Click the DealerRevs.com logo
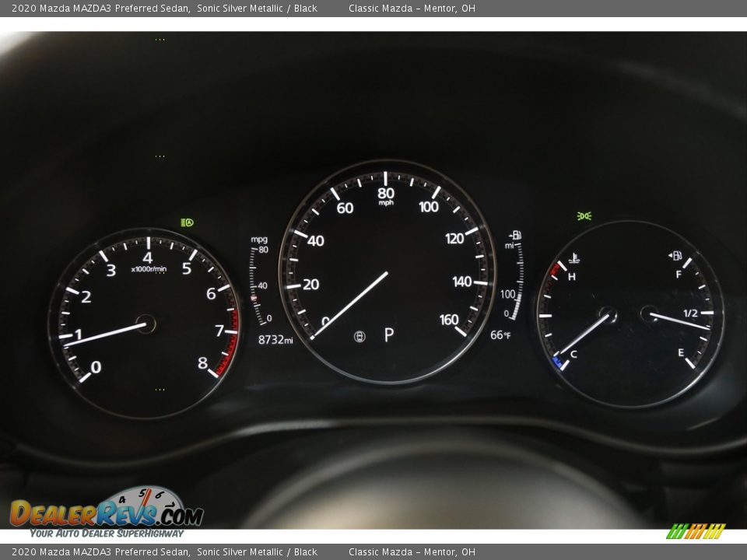Screen dimensions: 747x560 pyautogui.click(x=106, y=513)
